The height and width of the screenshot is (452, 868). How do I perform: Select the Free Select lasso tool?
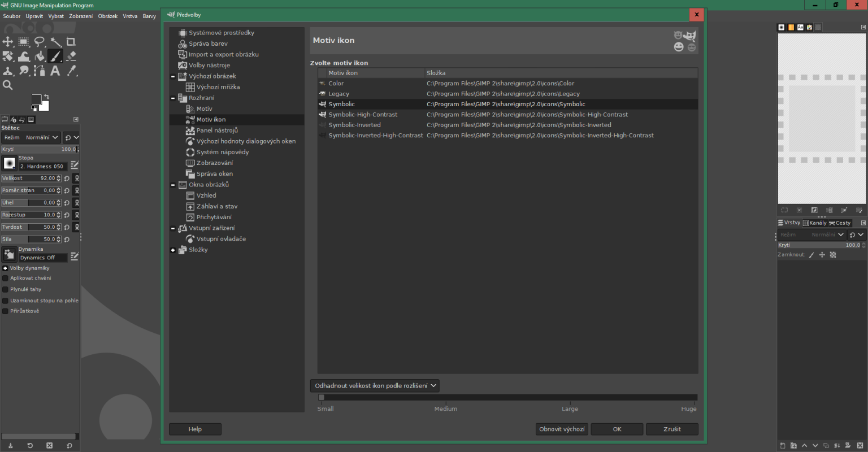pos(40,42)
